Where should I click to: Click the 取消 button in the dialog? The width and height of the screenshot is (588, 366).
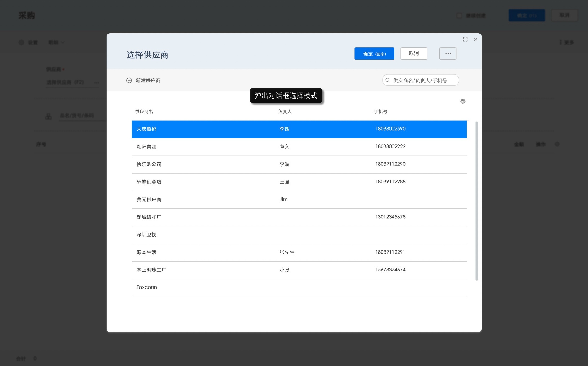coord(414,53)
